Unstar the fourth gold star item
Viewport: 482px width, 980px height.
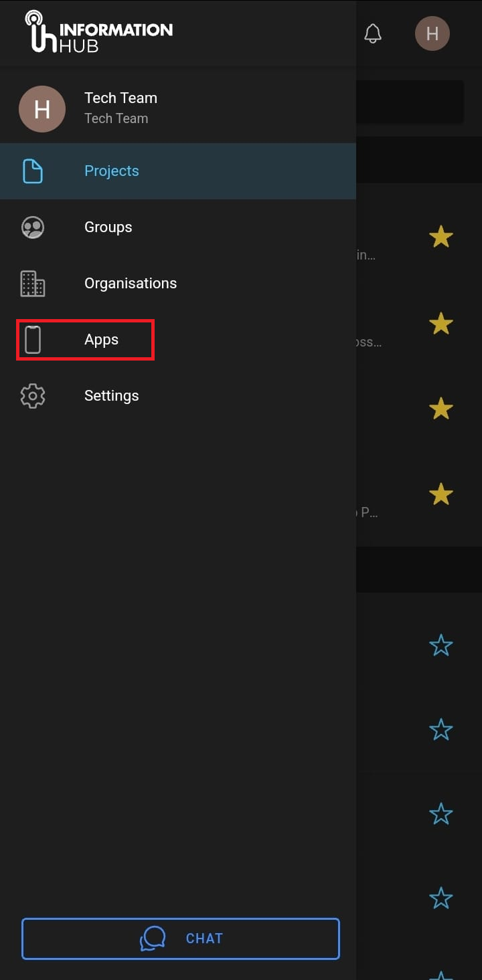coord(440,494)
